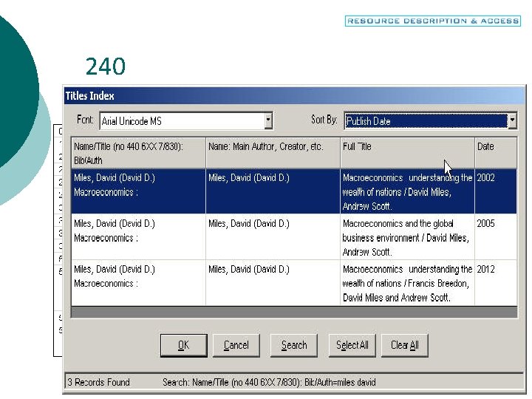Click the 3 Records Found status text
532x399 pixels.
click(x=99, y=383)
